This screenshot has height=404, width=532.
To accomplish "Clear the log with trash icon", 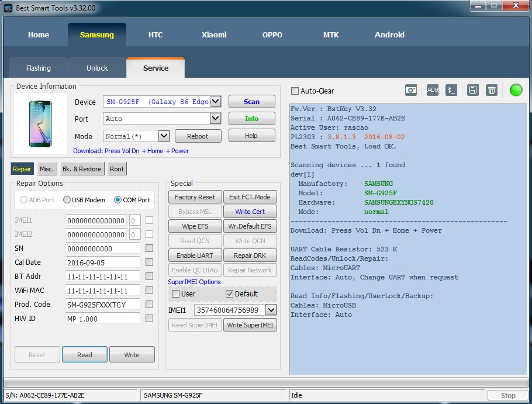I will pos(492,90).
